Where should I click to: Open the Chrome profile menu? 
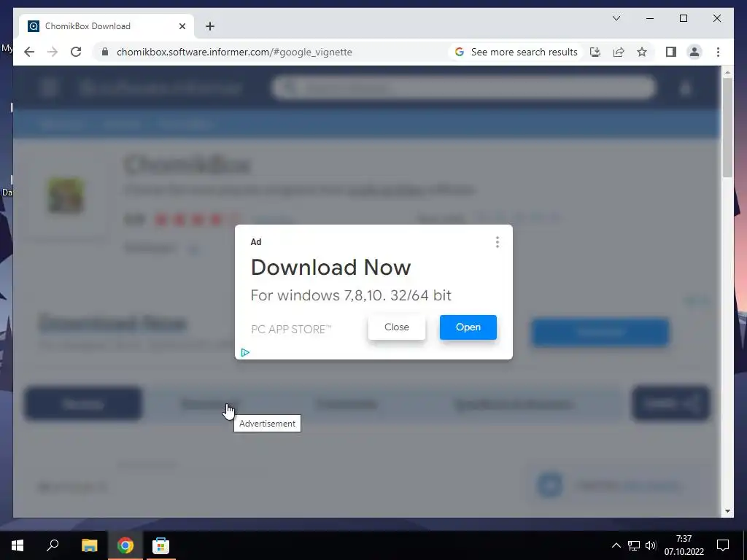(x=694, y=52)
